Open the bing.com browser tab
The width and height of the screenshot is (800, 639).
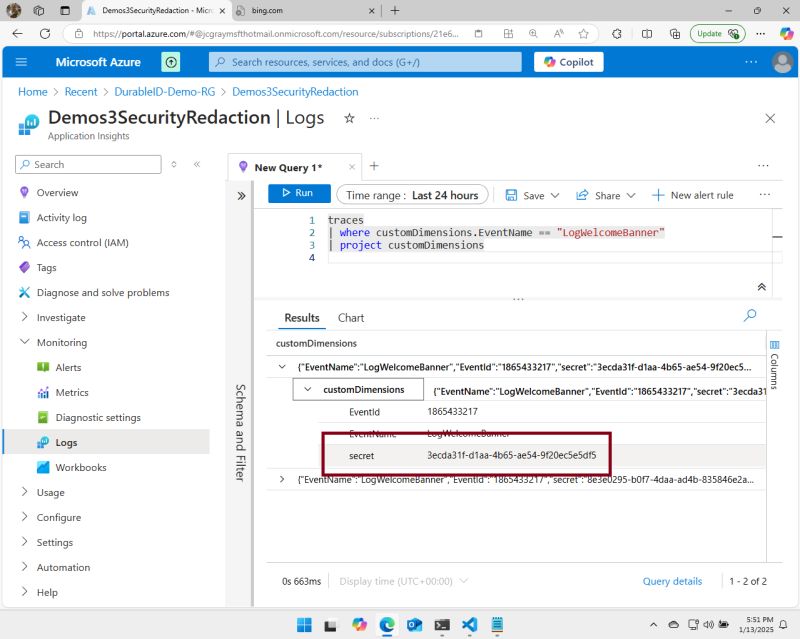[306, 10]
